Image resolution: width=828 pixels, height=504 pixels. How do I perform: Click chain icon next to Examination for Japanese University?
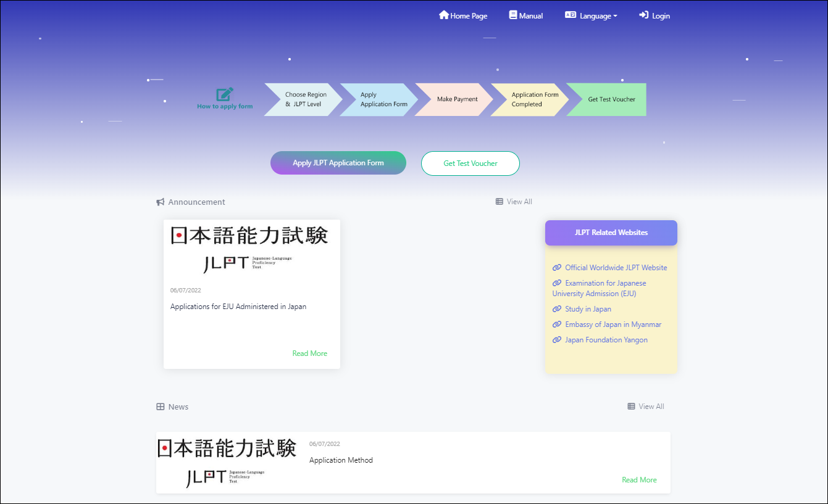(557, 283)
